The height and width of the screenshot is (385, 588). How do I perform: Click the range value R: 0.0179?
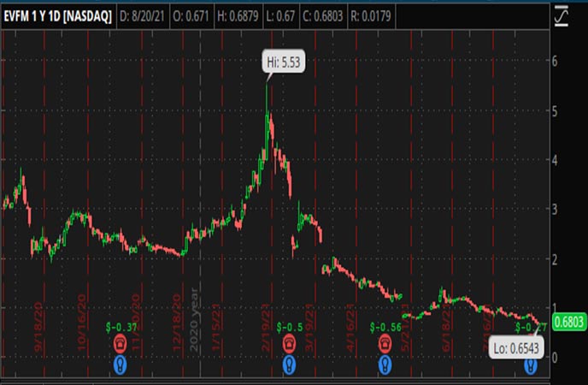(371, 16)
